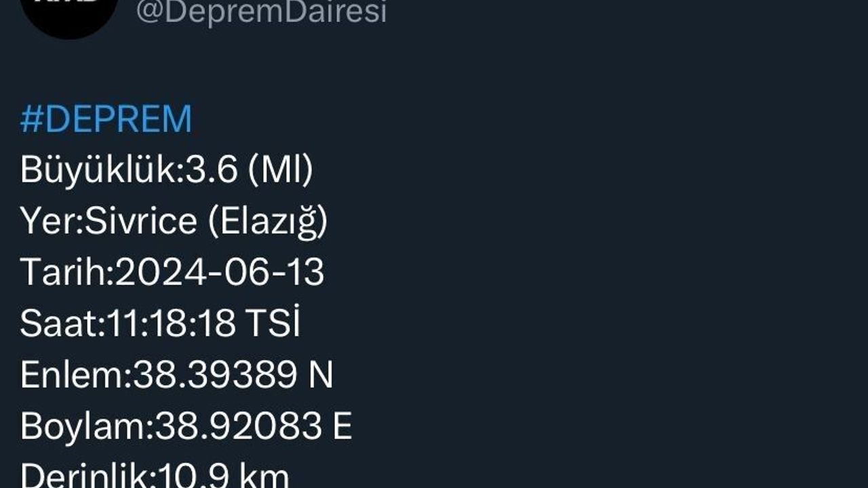Select the time 11:18:18

[x=172, y=324]
